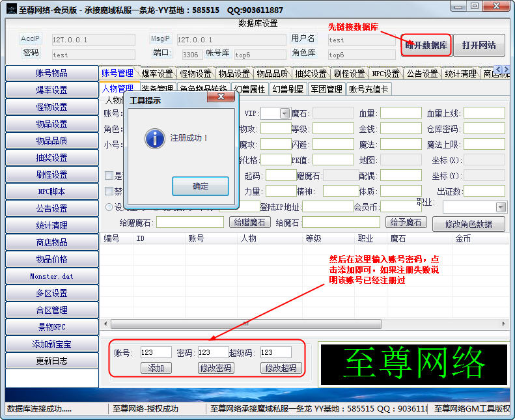Select the radio button starting with 设
Image resolution: width=515 pixels, height=420 pixels.
[109, 206]
